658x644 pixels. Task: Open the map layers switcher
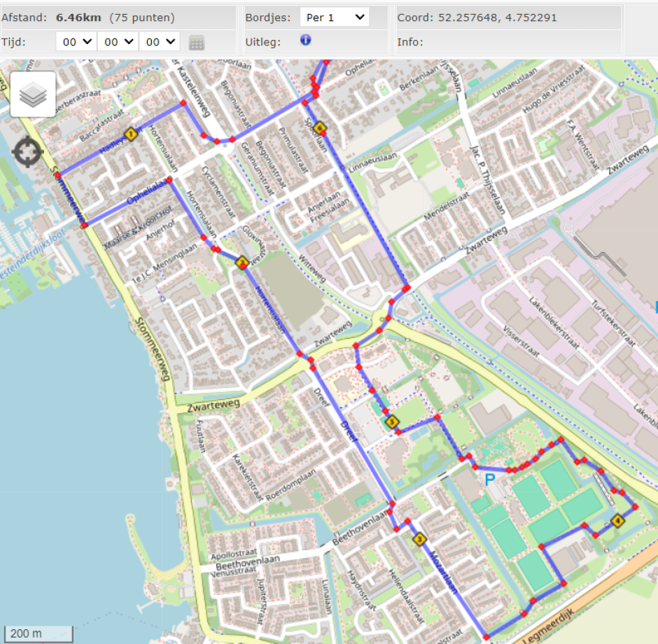coord(33,94)
